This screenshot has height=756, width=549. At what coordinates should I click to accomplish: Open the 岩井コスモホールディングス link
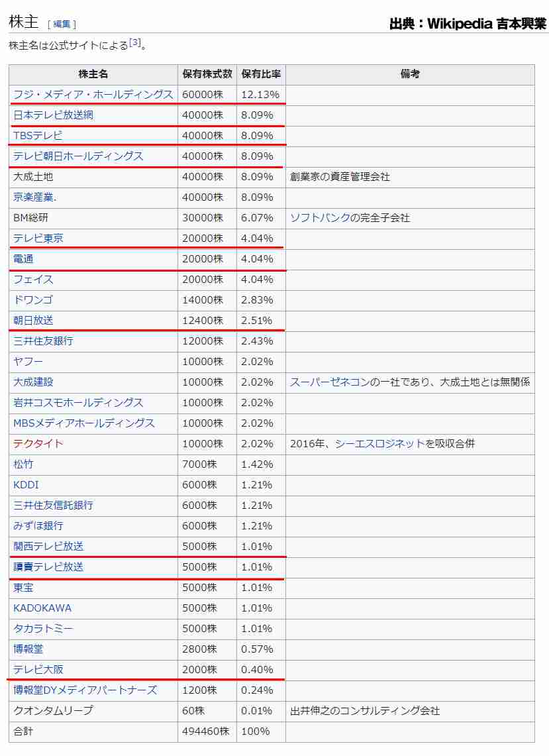point(78,403)
